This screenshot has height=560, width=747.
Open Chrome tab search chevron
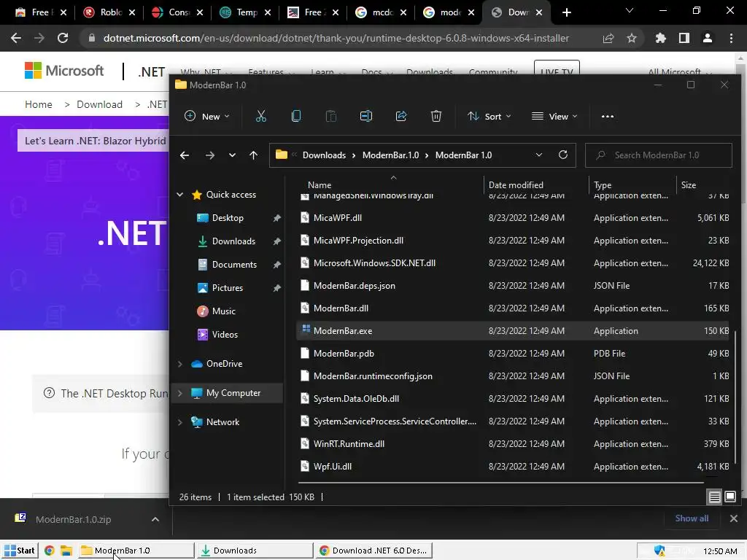(x=630, y=10)
